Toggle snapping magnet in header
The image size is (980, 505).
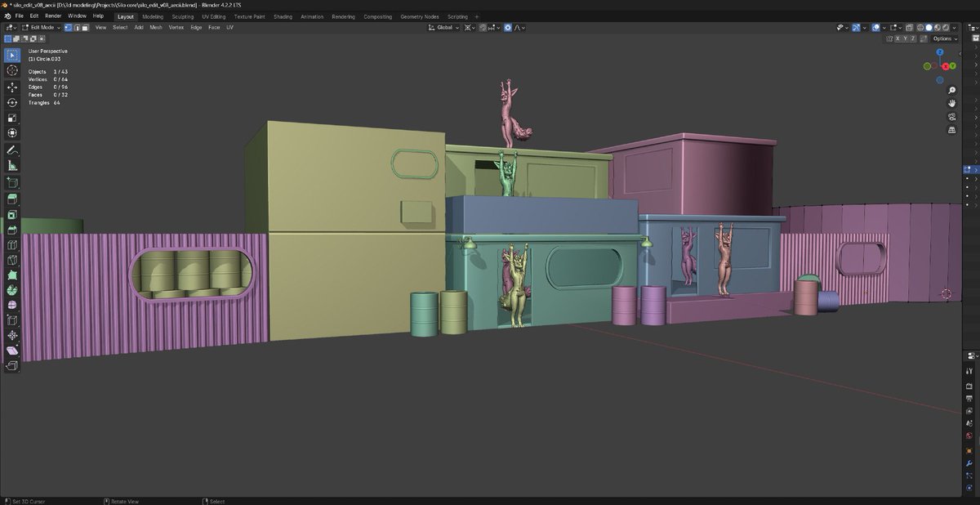(483, 28)
